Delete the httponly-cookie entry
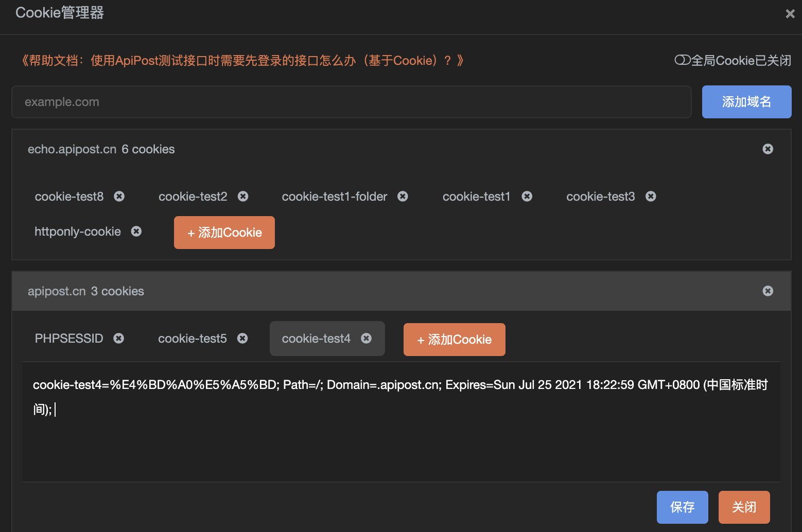802x532 pixels. 136,231
